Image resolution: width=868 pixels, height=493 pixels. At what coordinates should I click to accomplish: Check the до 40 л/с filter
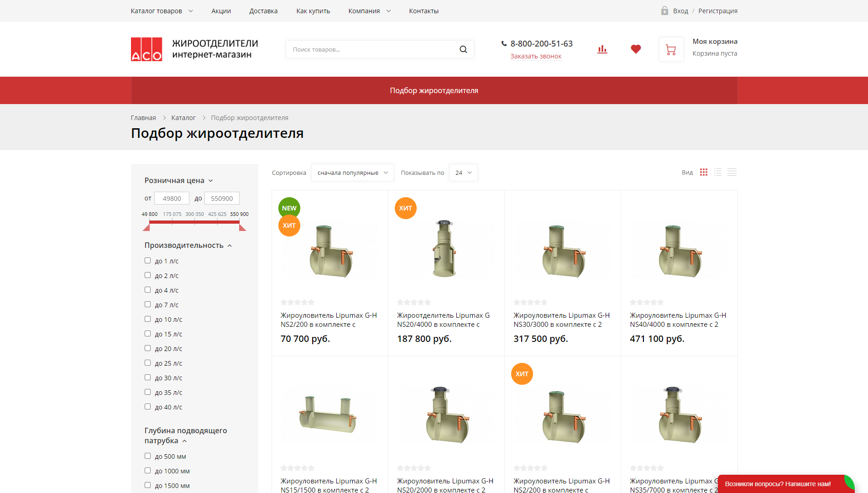[147, 407]
